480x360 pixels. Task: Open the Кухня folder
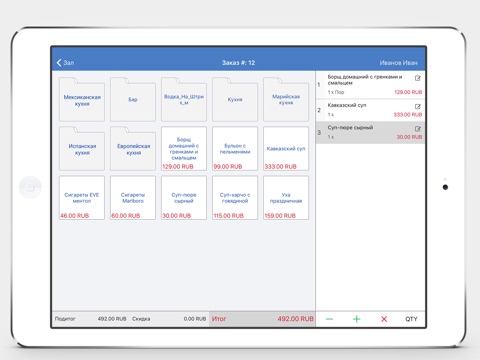tap(235, 100)
